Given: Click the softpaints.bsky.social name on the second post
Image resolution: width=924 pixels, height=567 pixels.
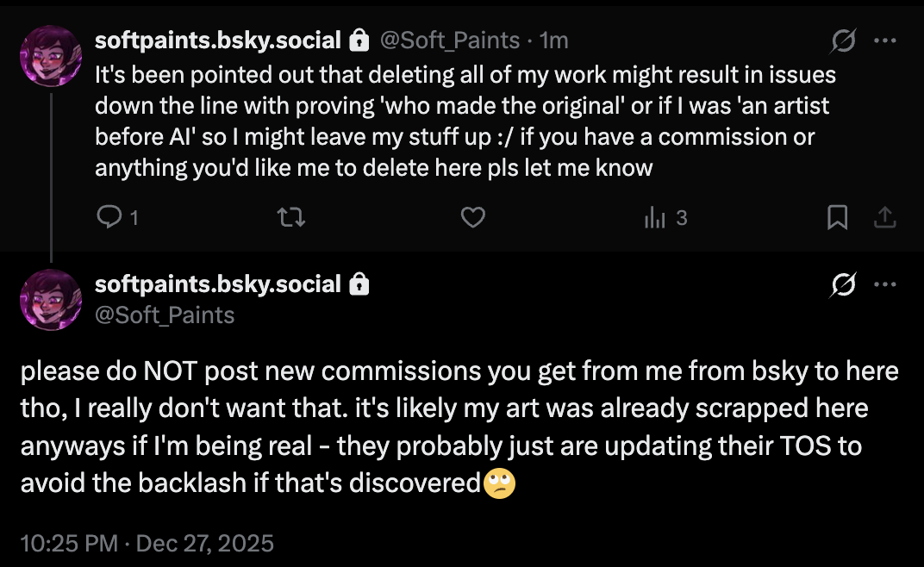Looking at the screenshot, I should pyautogui.click(x=218, y=283).
